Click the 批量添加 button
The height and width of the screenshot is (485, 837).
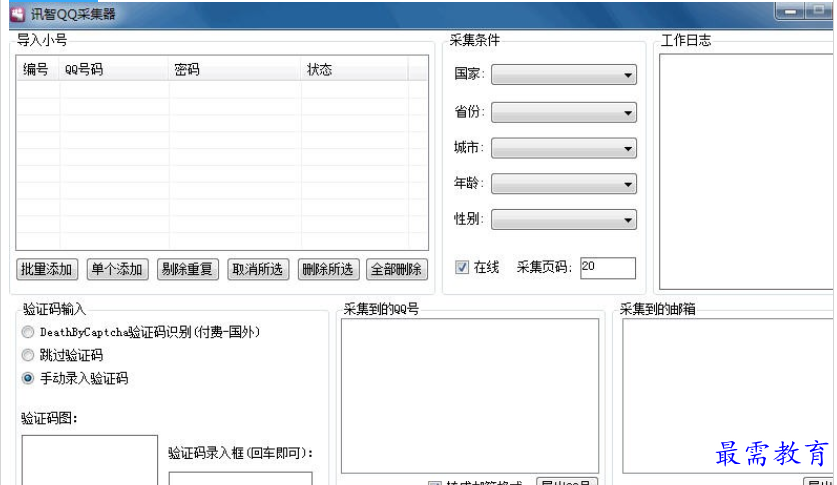tap(47, 269)
